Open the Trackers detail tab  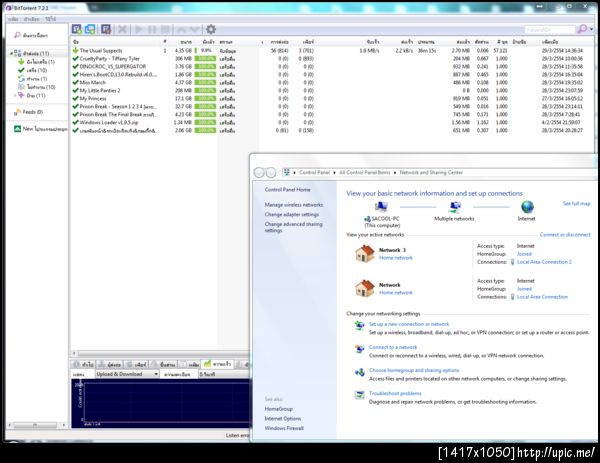click(109, 364)
